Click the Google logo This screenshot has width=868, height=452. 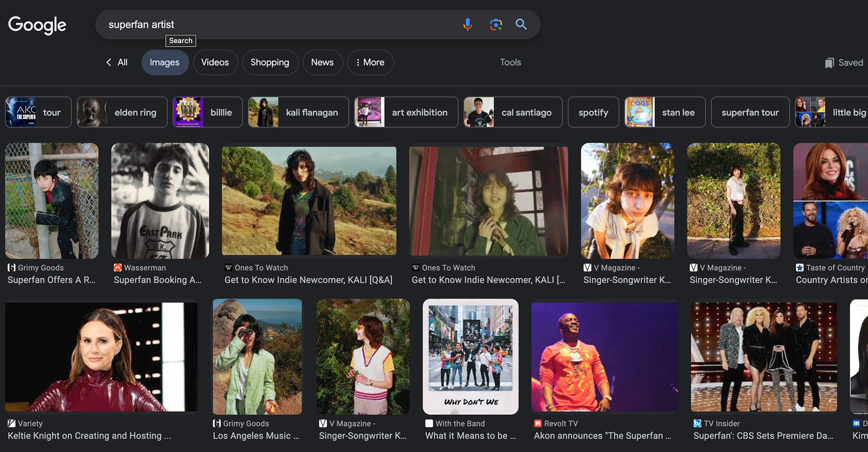pyautogui.click(x=37, y=25)
